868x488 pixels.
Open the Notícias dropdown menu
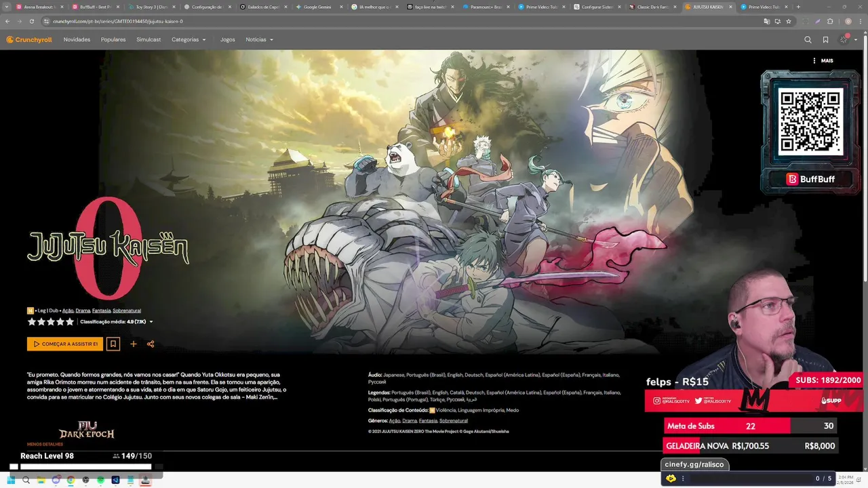[259, 39]
